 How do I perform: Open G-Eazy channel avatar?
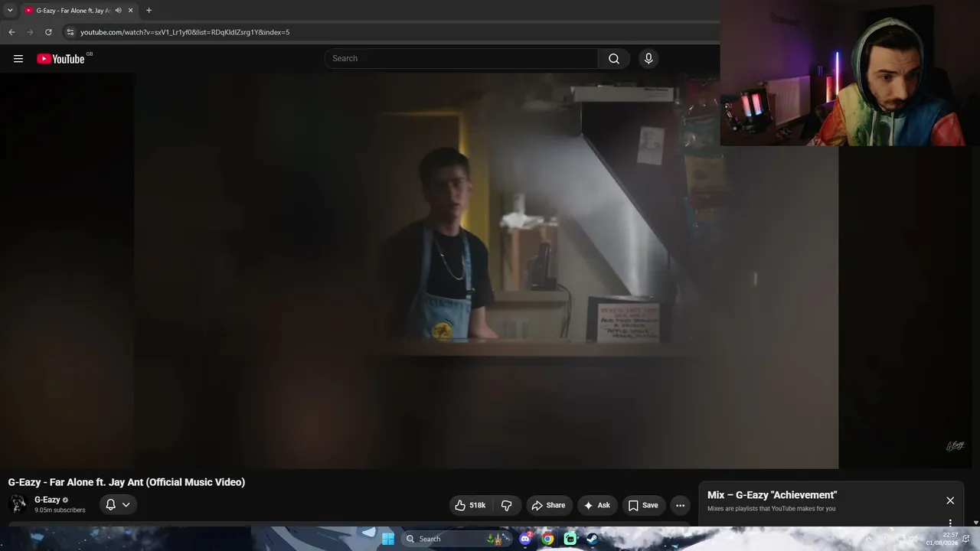(x=18, y=504)
